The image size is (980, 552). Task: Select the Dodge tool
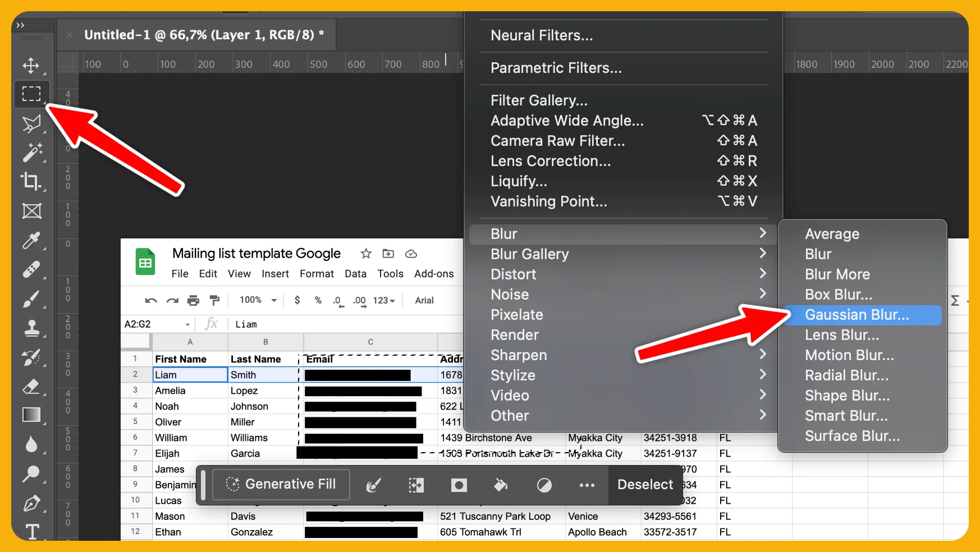[31, 474]
